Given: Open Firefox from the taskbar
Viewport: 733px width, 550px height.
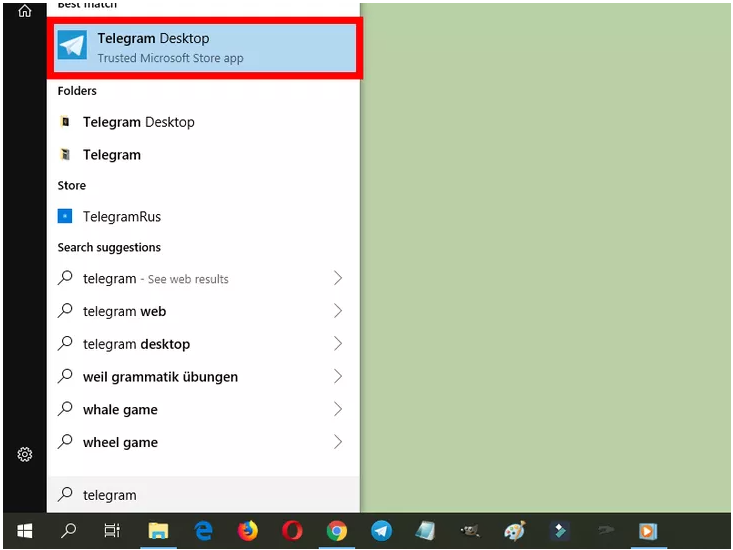Looking at the screenshot, I should pos(248,531).
